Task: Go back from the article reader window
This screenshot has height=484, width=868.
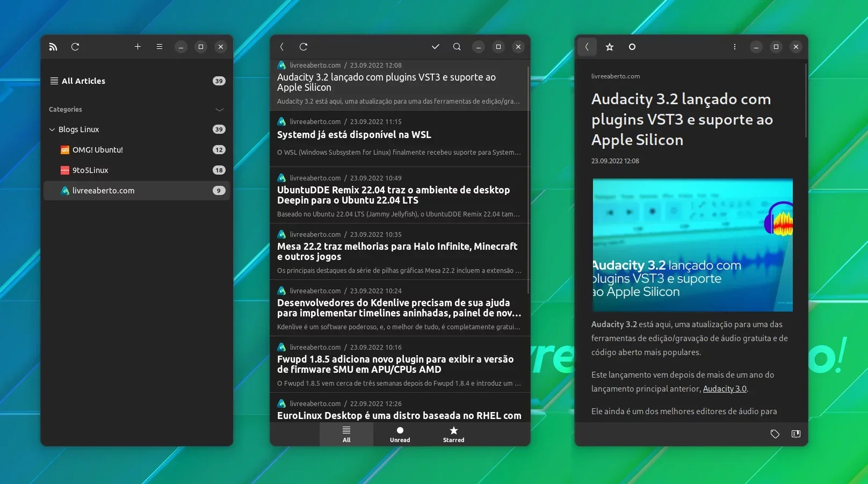Action: (587, 47)
